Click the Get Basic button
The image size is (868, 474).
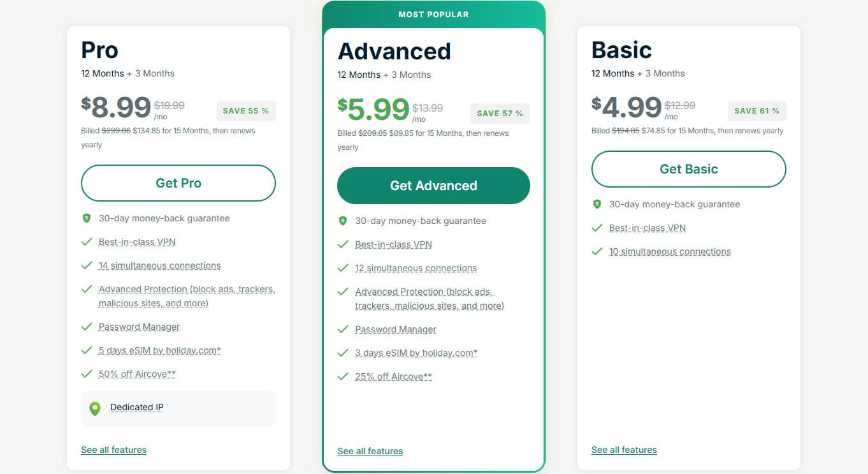coord(688,169)
